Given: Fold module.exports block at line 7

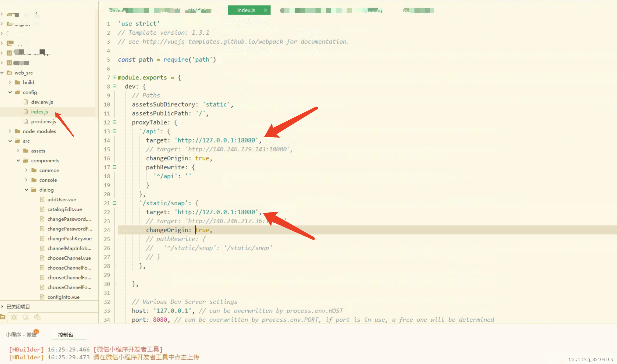Looking at the screenshot, I should (115, 77).
